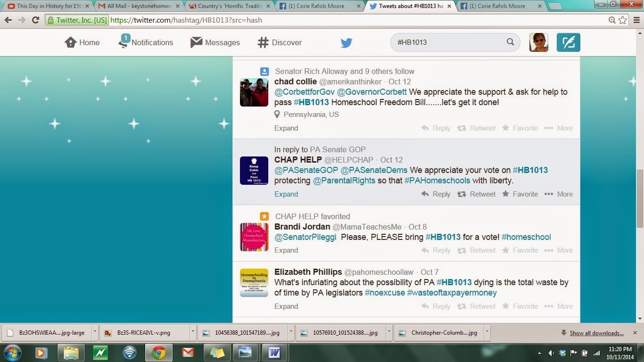The width and height of the screenshot is (644, 362).
Task: Expand chad collie's tweet
Action: click(286, 128)
